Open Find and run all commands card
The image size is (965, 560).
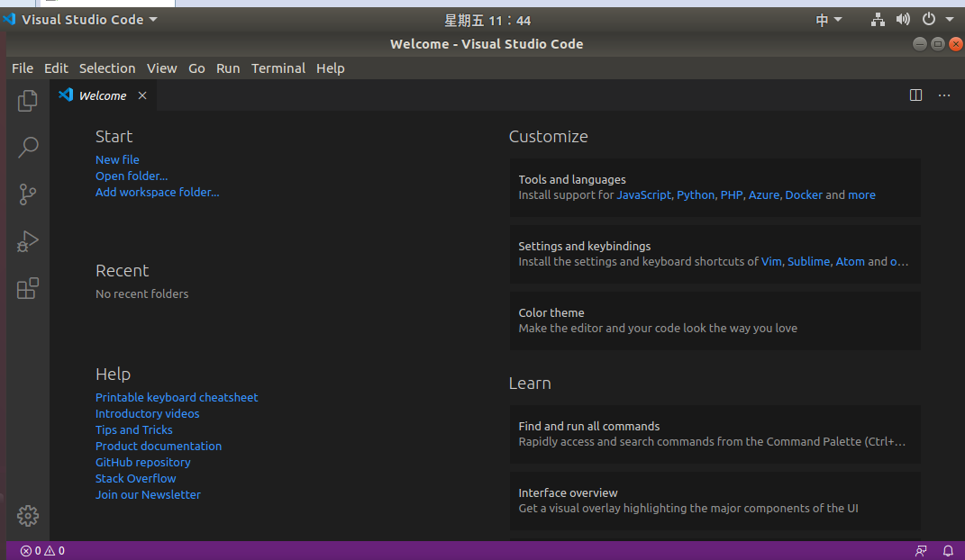click(x=715, y=434)
